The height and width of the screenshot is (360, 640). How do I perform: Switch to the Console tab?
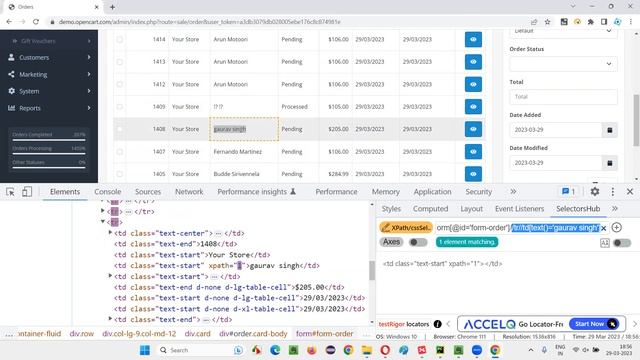point(108,192)
